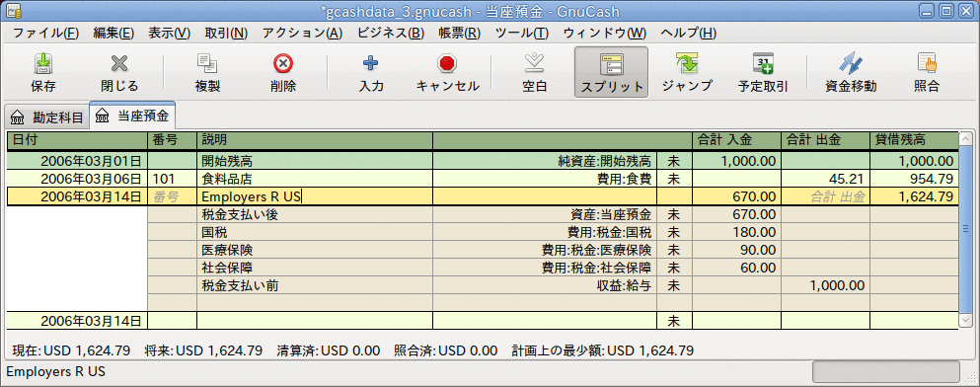Image resolution: width=980 pixels, height=387 pixels.
Task: Open the ツール(T) menu
Action: point(521,34)
